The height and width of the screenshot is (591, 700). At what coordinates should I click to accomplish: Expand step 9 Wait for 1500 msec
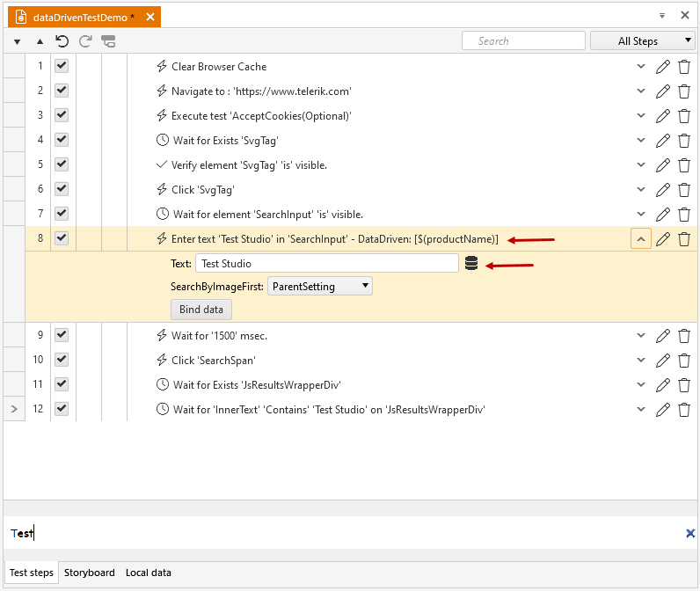pos(641,335)
